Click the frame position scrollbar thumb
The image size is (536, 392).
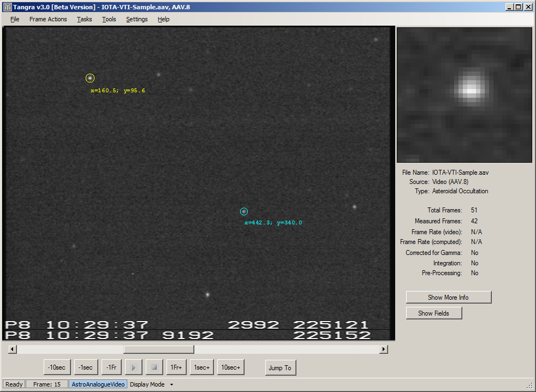point(159,349)
